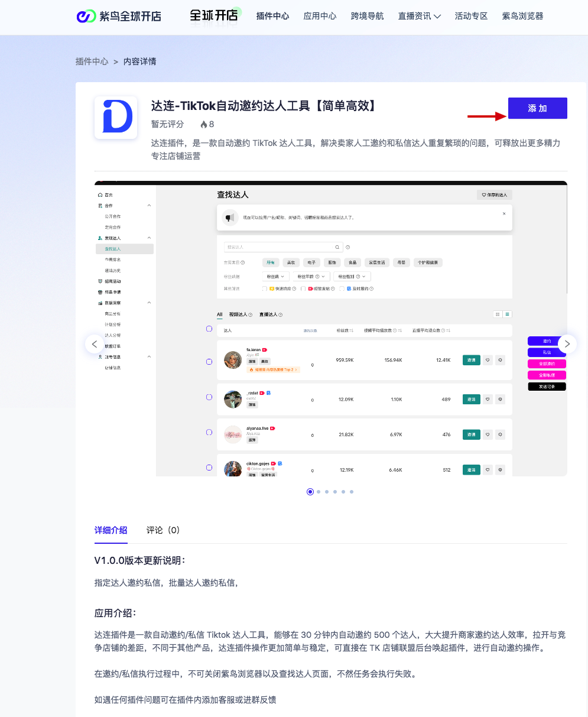Click the megaphone icon in the notice banner
The height and width of the screenshot is (717, 588).
coord(229,218)
